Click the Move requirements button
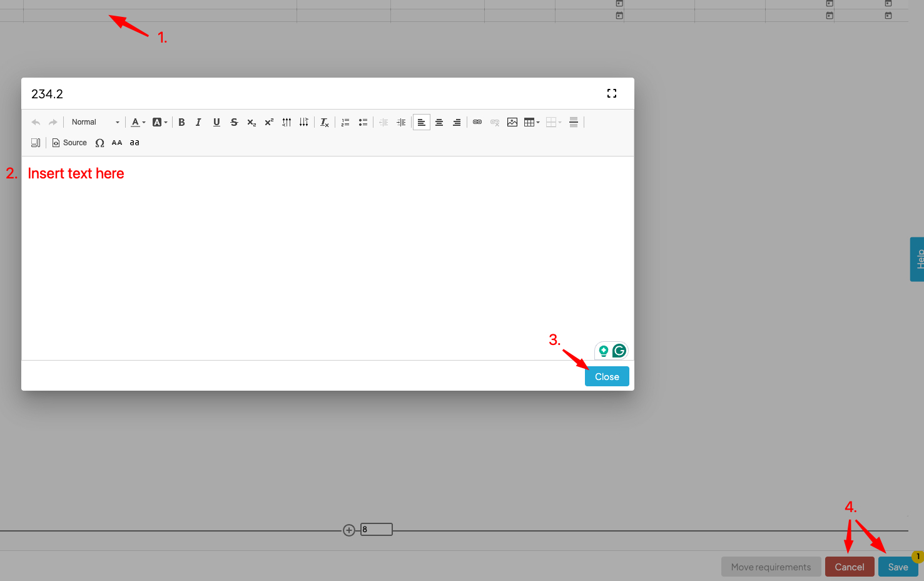The width and height of the screenshot is (924, 581). pyautogui.click(x=771, y=567)
